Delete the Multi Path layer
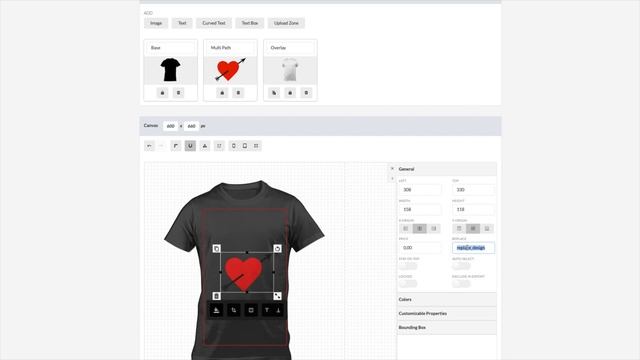The height and width of the screenshot is (360, 640). [x=238, y=93]
